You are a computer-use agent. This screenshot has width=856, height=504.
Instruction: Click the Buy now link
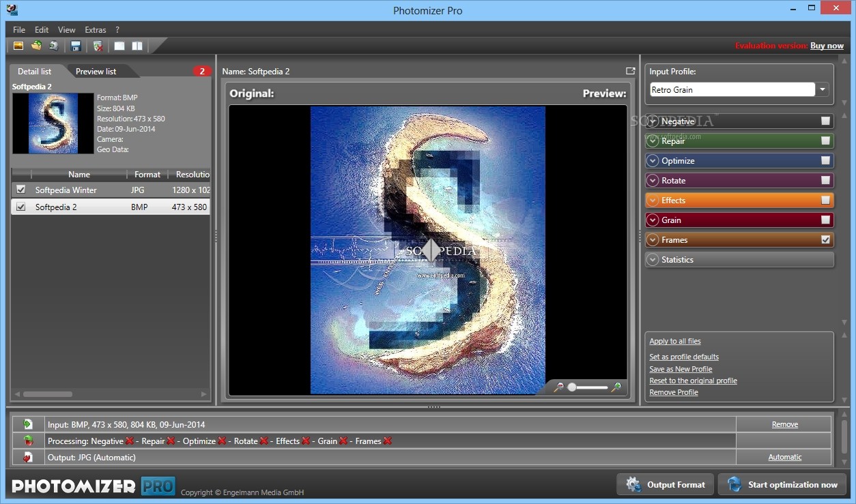(827, 46)
